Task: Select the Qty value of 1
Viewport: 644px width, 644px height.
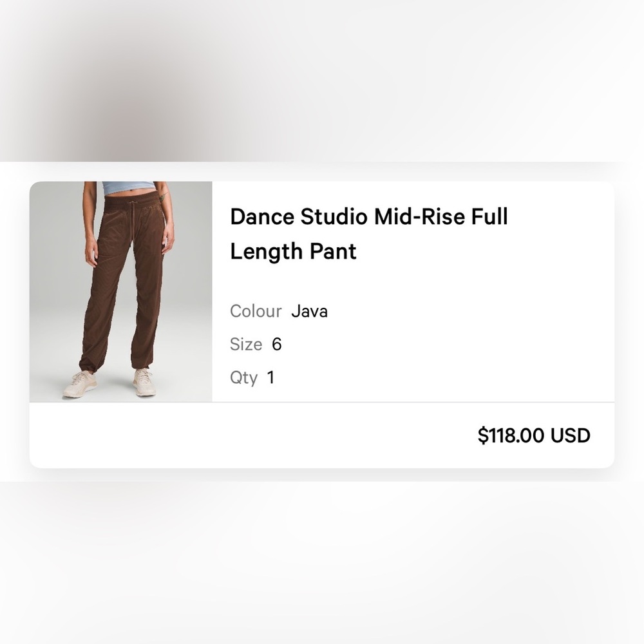Action: coord(270,377)
